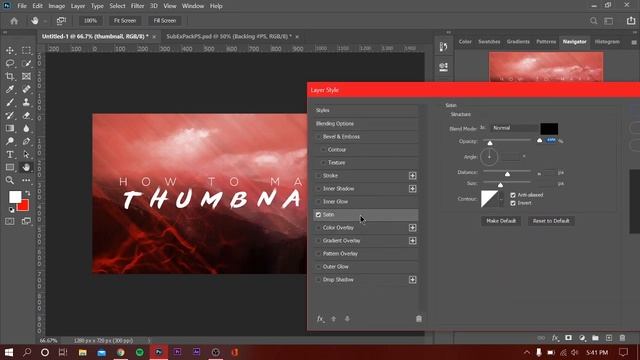Open the Filter menu
Screen dimensions: 640x360
click(137, 6)
